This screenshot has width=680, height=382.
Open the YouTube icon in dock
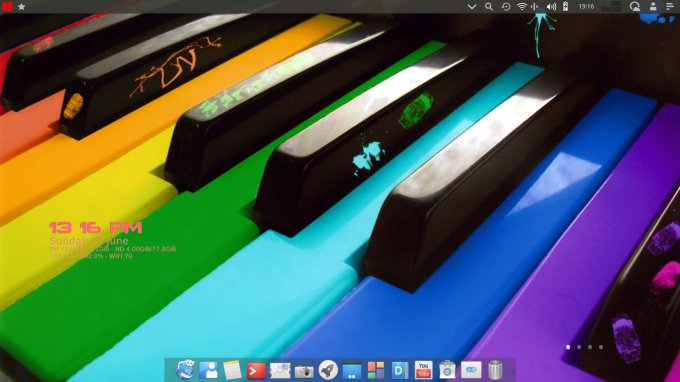(x=423, y=370)
